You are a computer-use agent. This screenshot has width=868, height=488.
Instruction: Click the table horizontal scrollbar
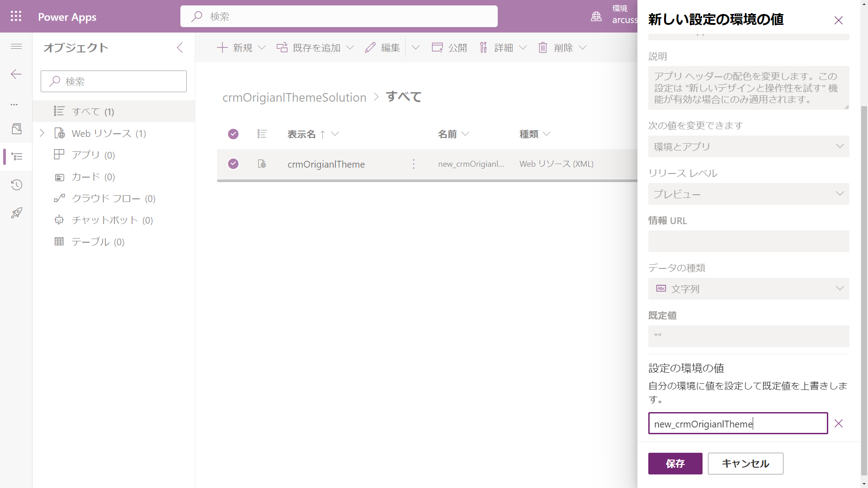(x=427, y=181)
